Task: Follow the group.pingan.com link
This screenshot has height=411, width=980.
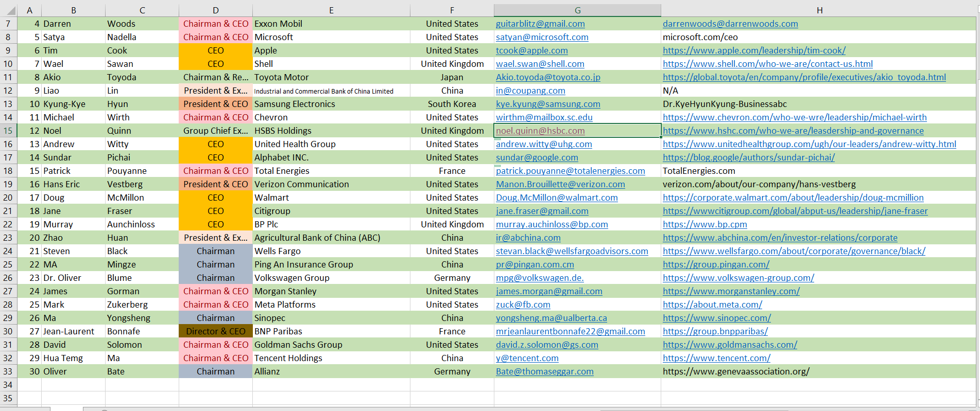Action: [716, 264]
